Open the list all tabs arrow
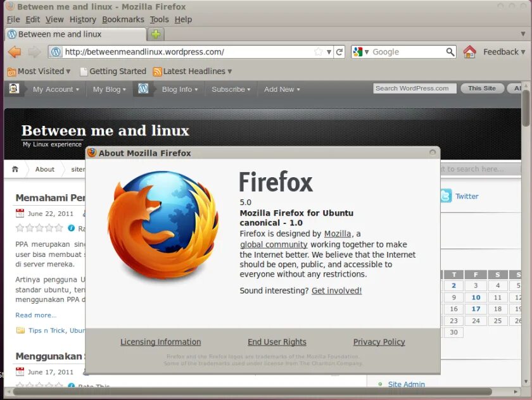The image size is (532, 400). 523,34
